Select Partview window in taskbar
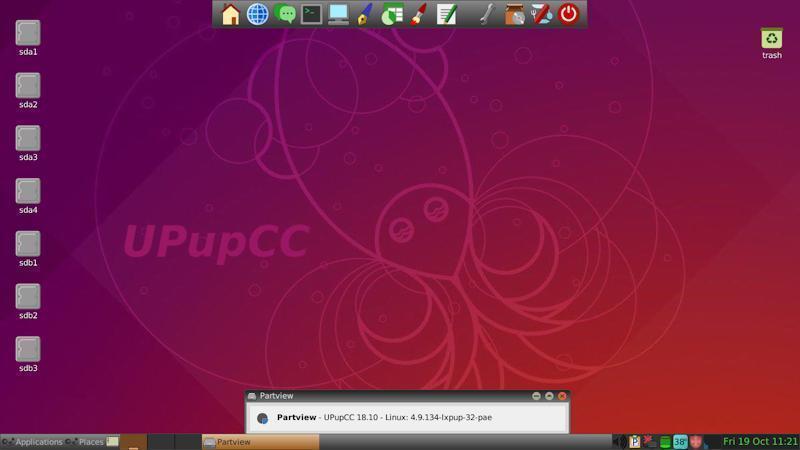This screenshot has width=800, height=450. (261, 442)
